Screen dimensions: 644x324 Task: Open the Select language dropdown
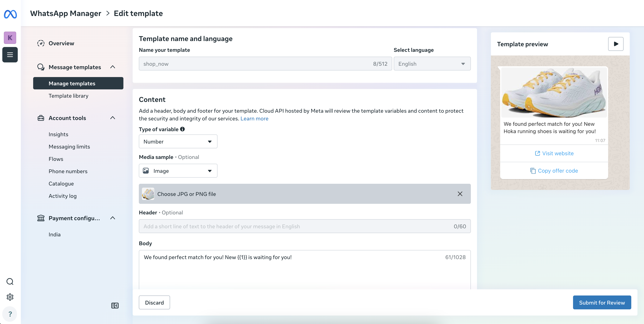[x=432, y=63]
